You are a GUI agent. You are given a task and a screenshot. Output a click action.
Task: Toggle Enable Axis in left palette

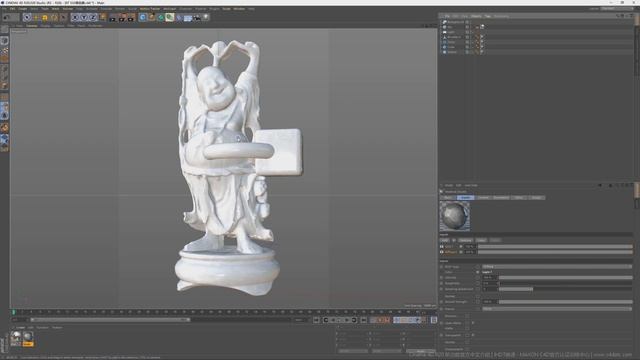pos(4,98)
